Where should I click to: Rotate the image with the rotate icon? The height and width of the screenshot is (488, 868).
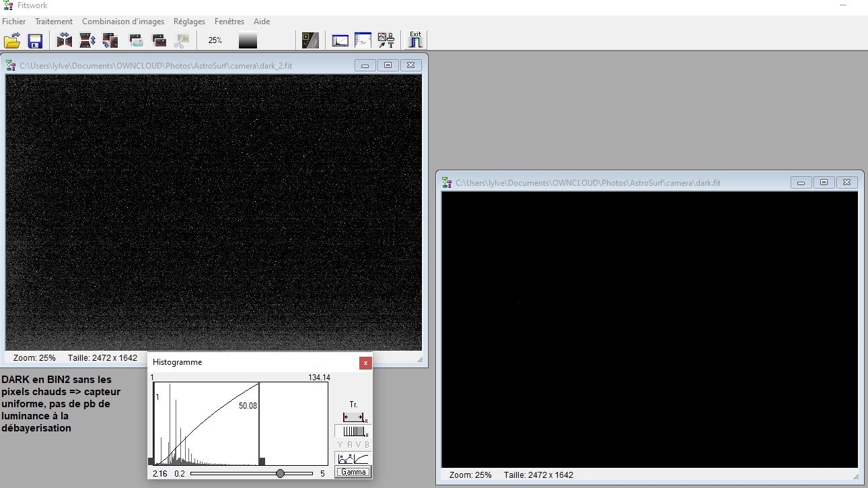110,40
